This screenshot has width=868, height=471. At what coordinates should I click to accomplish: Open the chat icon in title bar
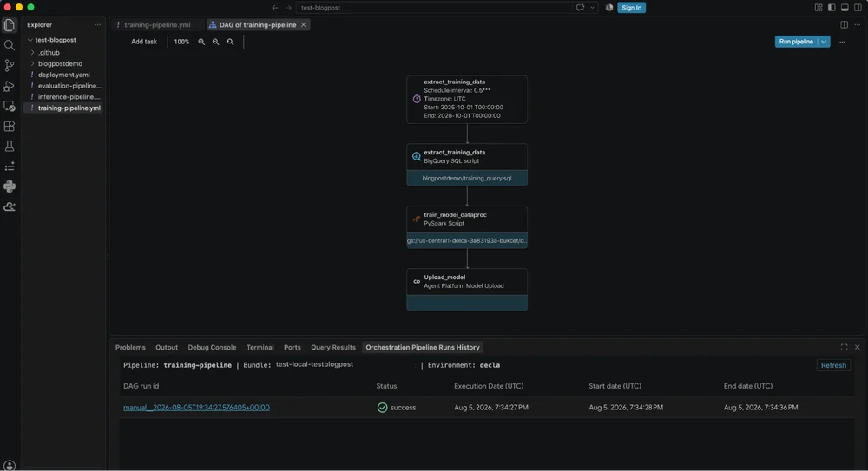580,8
